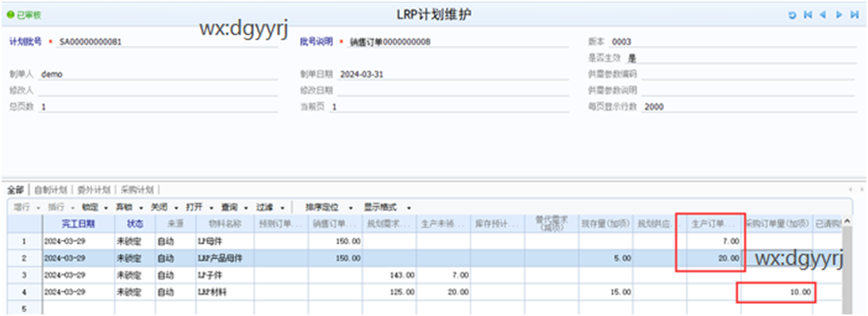The height and width of the screenshot is (316, 868).
Task: Click the LRP产品母件 material cell
Action: pyautogui.click(x=225, y=258)
